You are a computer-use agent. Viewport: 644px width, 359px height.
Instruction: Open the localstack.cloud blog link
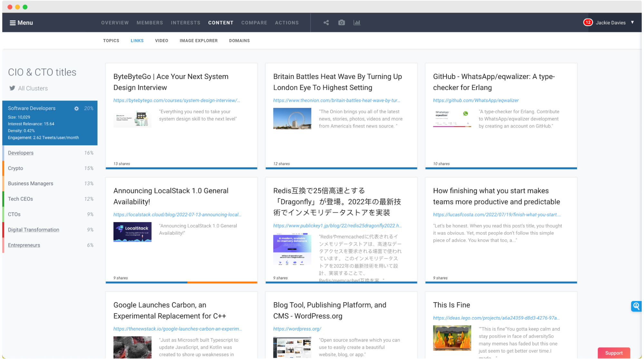point(177,215)
